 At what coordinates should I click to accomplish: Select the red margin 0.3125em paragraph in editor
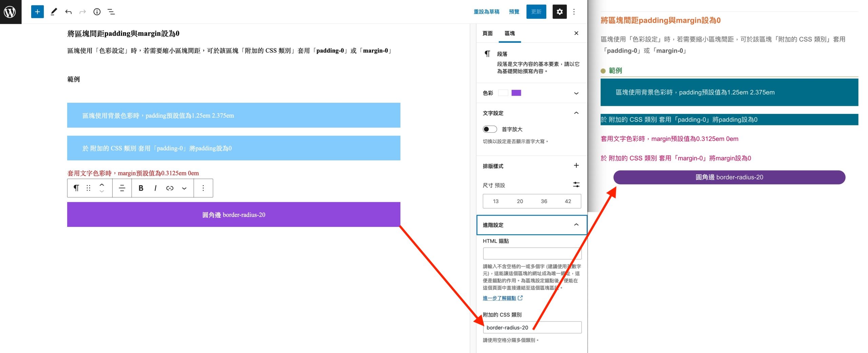[133, 173]
